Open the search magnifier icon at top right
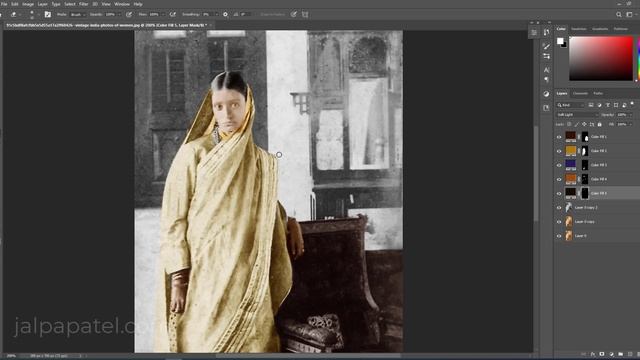640x360 pixels. coord(619,14)
